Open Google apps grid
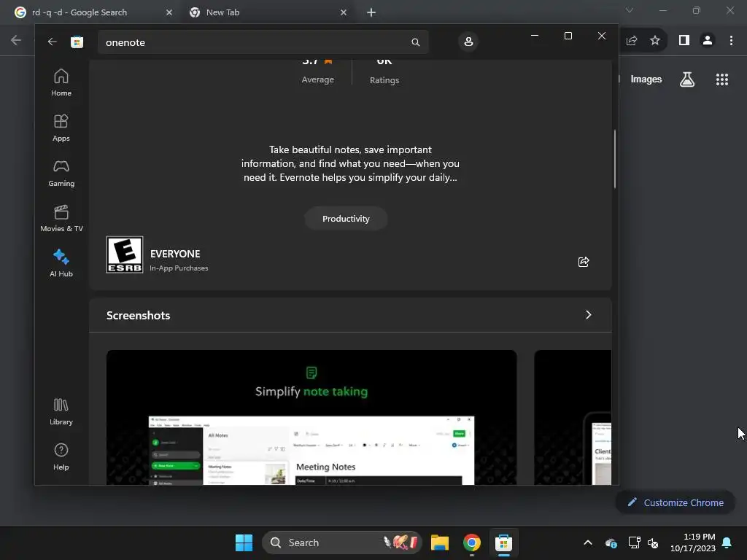This screenshot has width=747, height=560. (721, 79)
